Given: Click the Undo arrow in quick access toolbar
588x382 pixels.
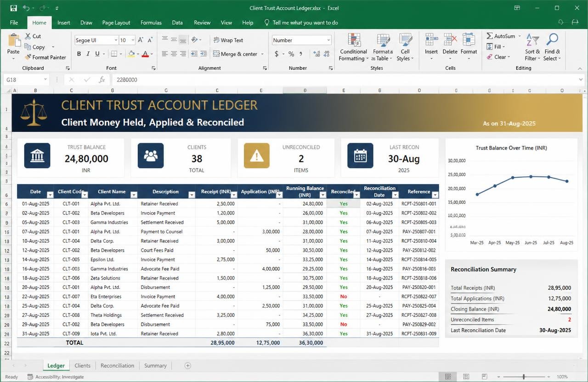Looking at the screenshot, I should 26,8.
